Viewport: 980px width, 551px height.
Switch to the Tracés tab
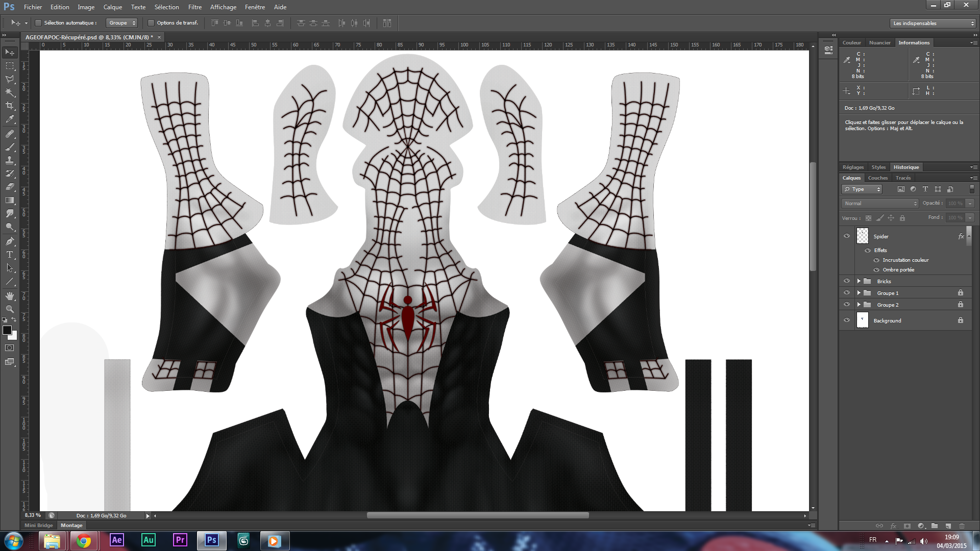coord(903,178)
